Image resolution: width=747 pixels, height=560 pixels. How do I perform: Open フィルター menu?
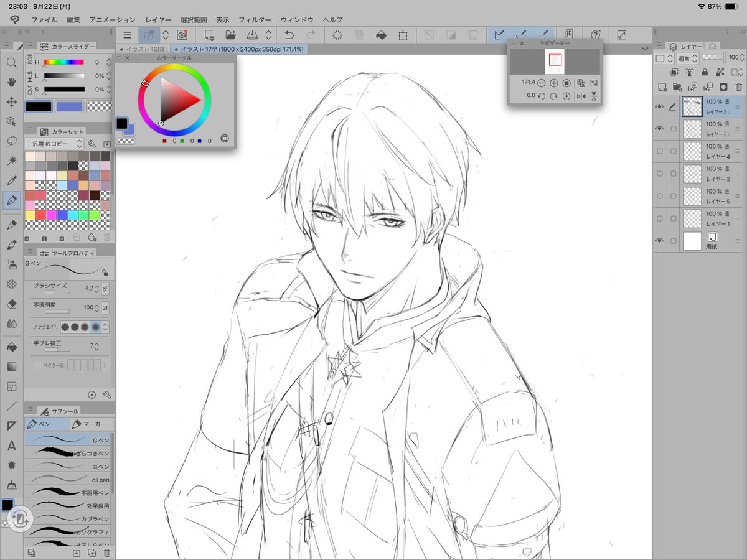pos(255,20)
